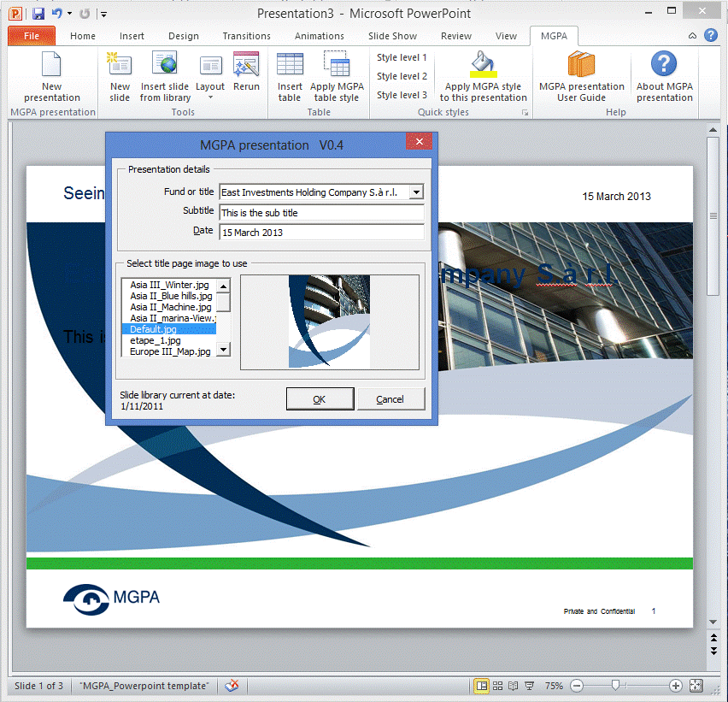Viewport: 728px width, 702px height.
Task: Switch to the Review tab
Action: click(x=456, y=36)
